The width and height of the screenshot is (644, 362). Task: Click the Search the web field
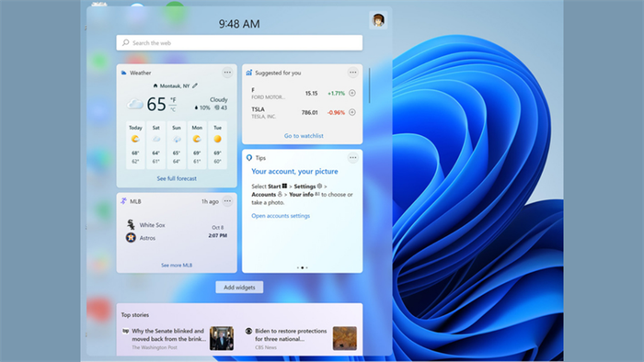(x=239, y=42)
